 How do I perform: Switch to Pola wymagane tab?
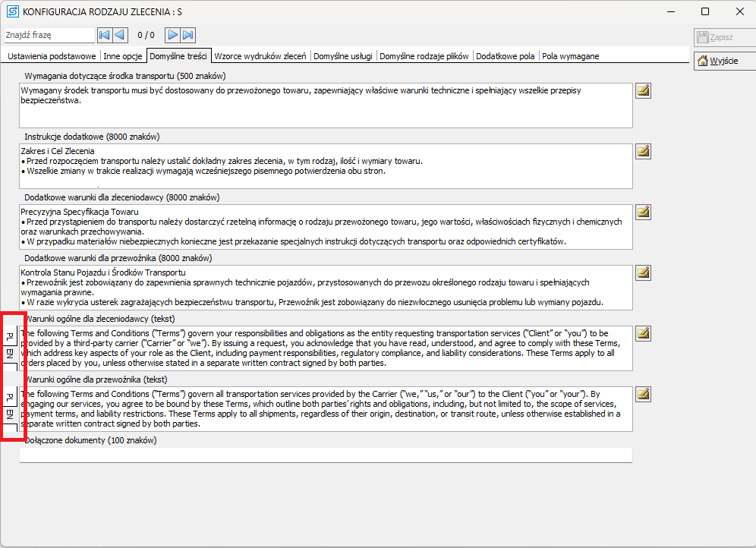coord(570,56)
